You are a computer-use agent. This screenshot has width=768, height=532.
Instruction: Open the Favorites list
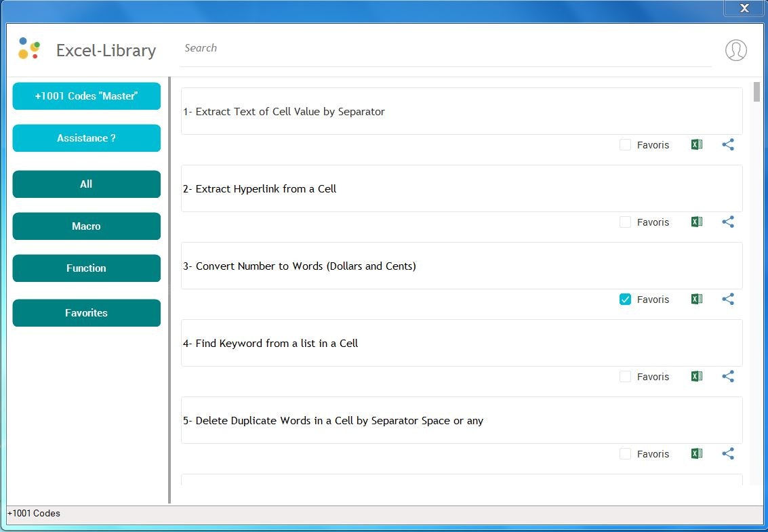[x=86, y=312]
